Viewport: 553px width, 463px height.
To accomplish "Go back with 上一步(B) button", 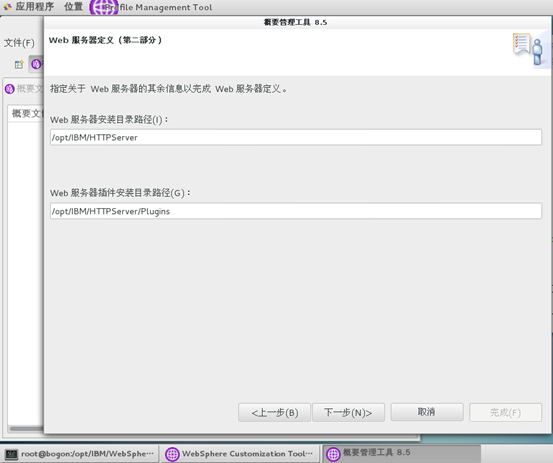I will click(x=274, y=412).
